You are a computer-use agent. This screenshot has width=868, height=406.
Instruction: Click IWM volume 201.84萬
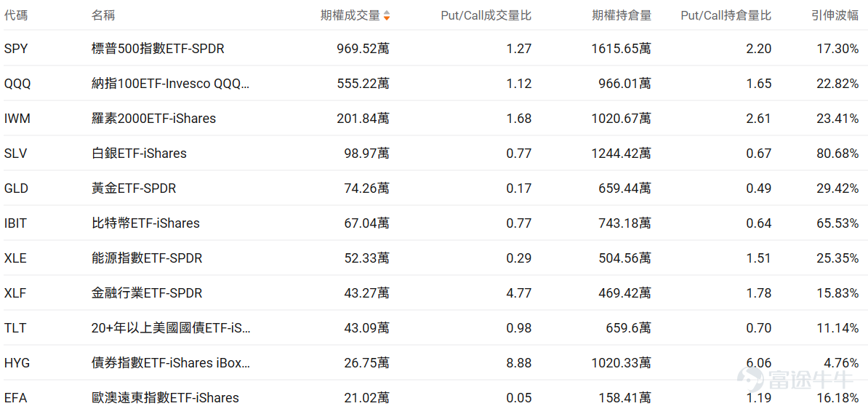tap(363, 119)
